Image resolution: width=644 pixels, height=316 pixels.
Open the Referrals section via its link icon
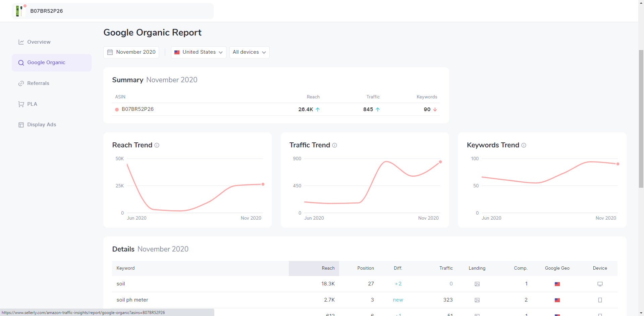click(x=21, y=83)
